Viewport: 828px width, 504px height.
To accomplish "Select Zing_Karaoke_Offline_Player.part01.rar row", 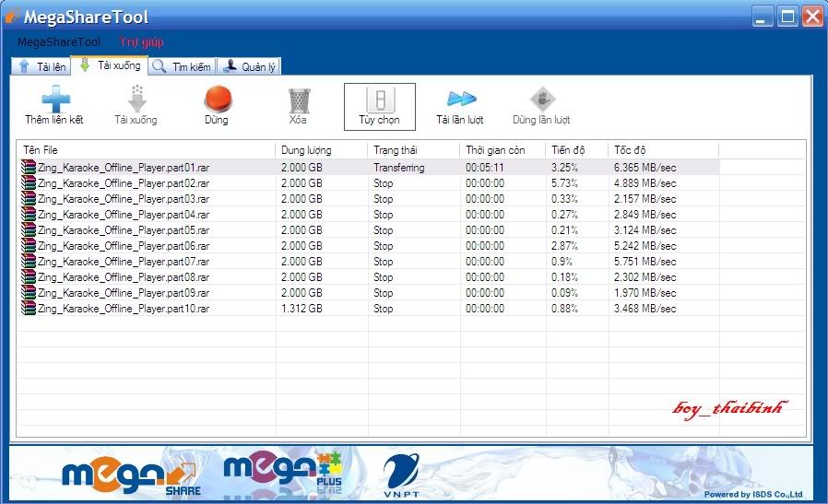I will pos(369,168).
